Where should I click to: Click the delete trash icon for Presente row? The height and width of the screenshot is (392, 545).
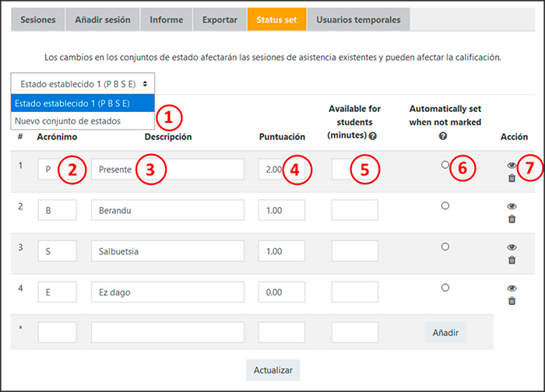tap(512, 178)
